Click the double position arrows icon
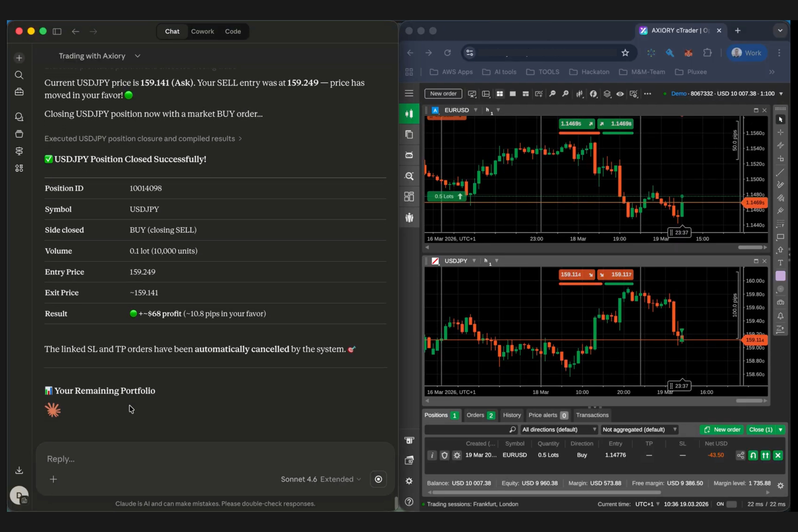The image size is (798, 532). pyautogui.click(x=765, y=455)
